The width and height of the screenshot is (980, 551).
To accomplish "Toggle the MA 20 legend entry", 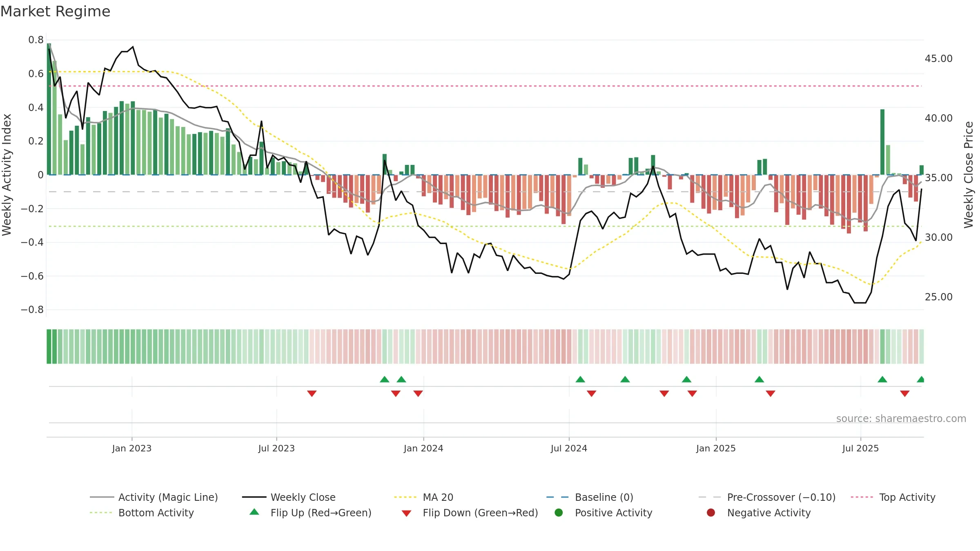I will tap(423, 497).
